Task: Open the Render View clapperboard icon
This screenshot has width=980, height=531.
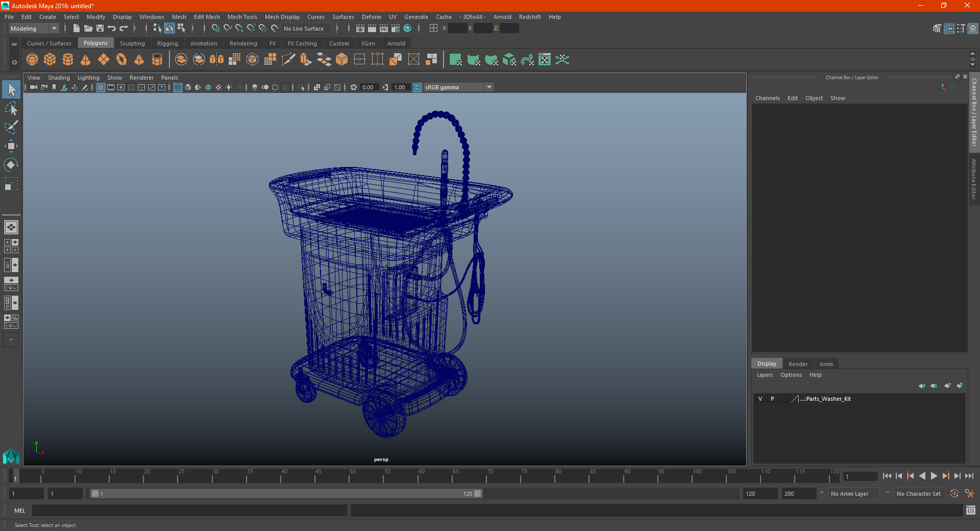Action: tap(360, 29)
